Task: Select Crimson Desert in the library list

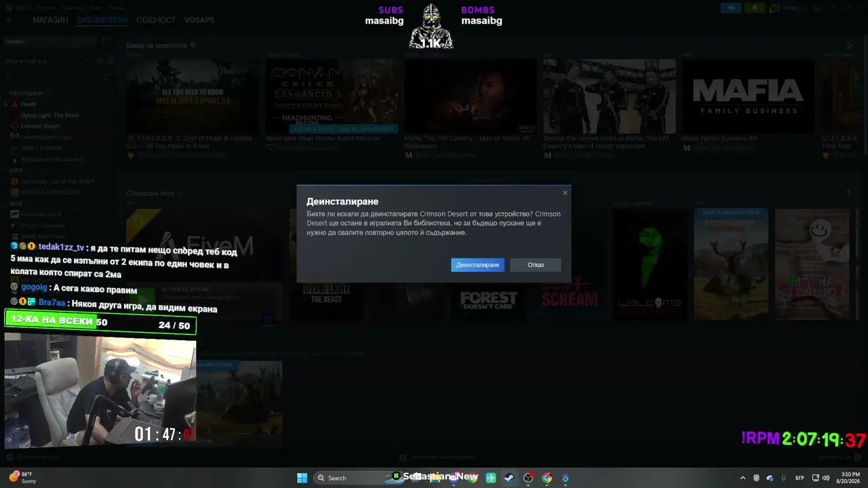Action: (x=40, y=126)
